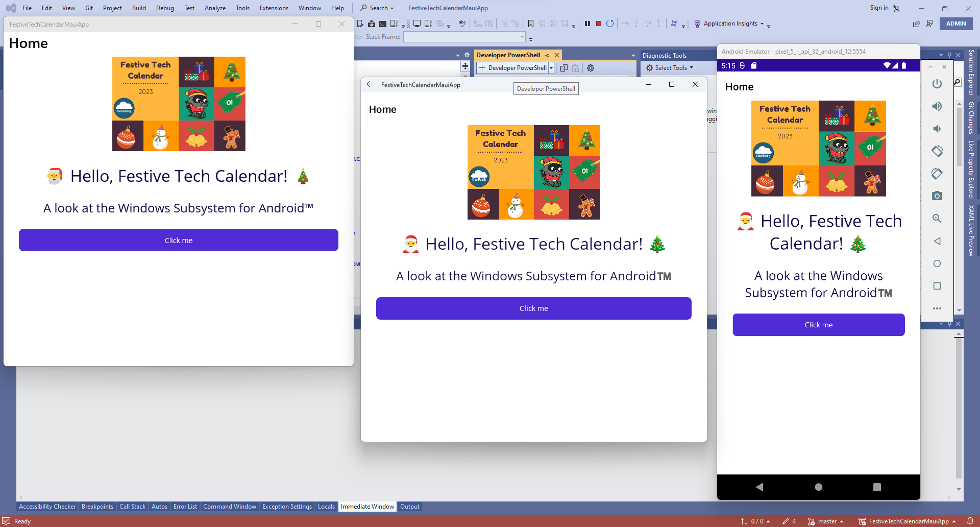Open the Extensions menu
The height and width of the screenshot is (527, 980).
click(274, 8)
